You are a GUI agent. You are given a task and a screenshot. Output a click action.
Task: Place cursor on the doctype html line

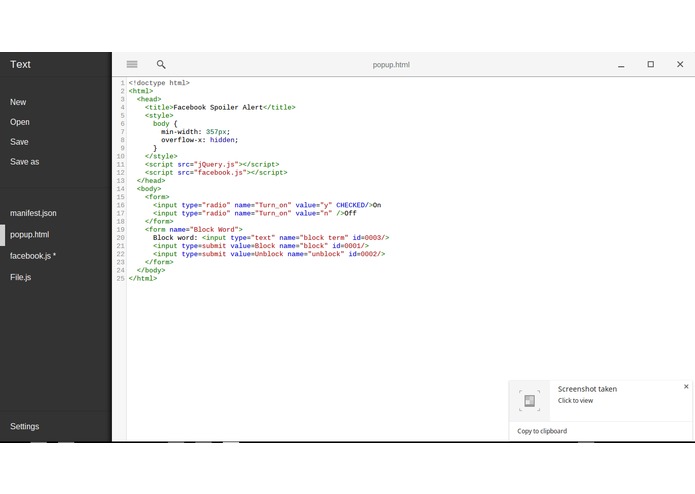[x=159, y=83]
